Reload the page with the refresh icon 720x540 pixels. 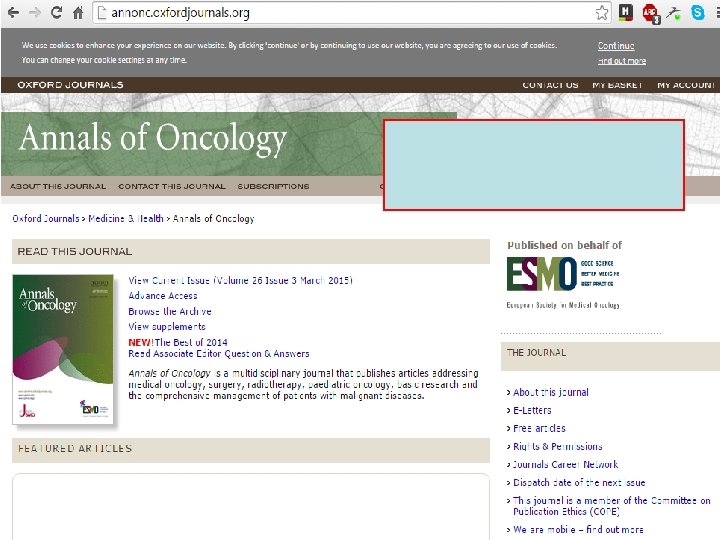[56, 12]
